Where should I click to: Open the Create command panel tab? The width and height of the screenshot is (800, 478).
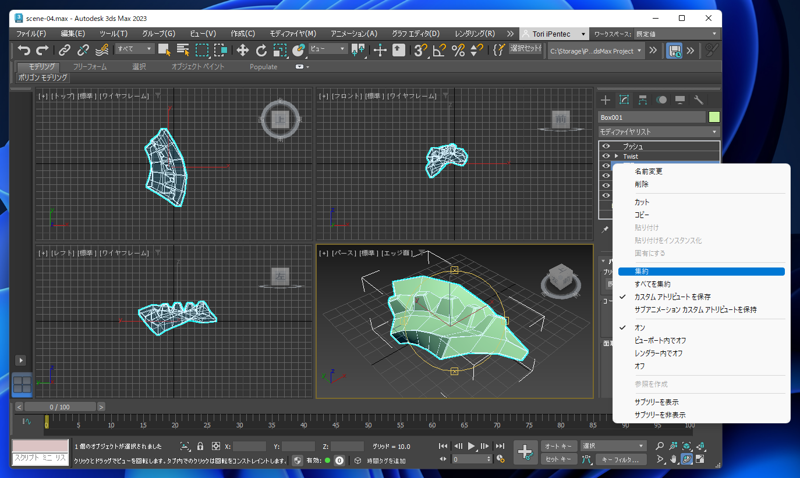pos(606,100)
